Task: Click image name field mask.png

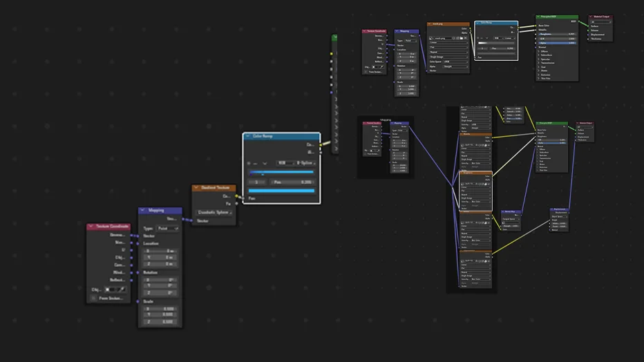Action: point(442,38)
